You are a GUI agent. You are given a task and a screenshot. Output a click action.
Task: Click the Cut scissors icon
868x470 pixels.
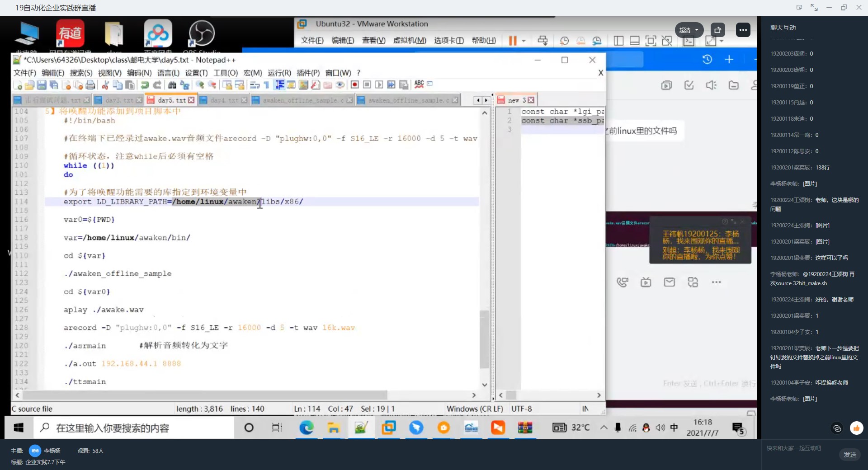click(x=105, y=85)
